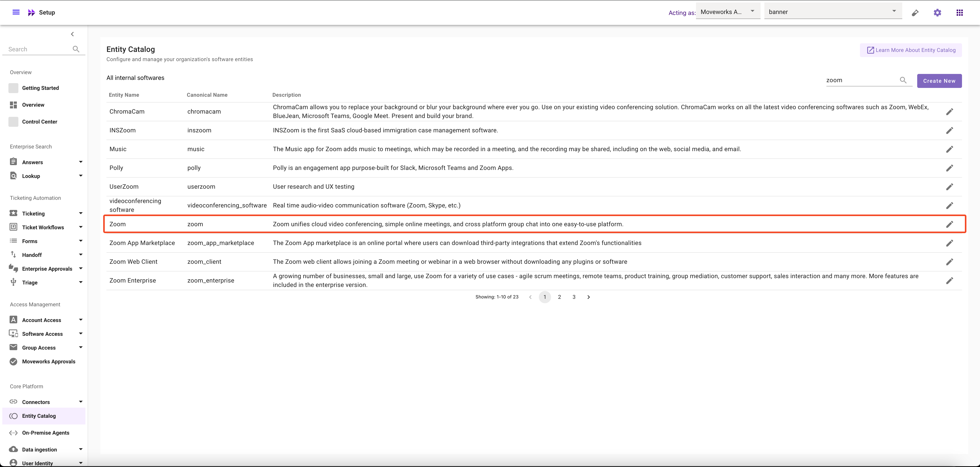Open Moveworks Approvals in the sidebar
The width and height of the screenshot is (980, 467).
tap(48, 362)
